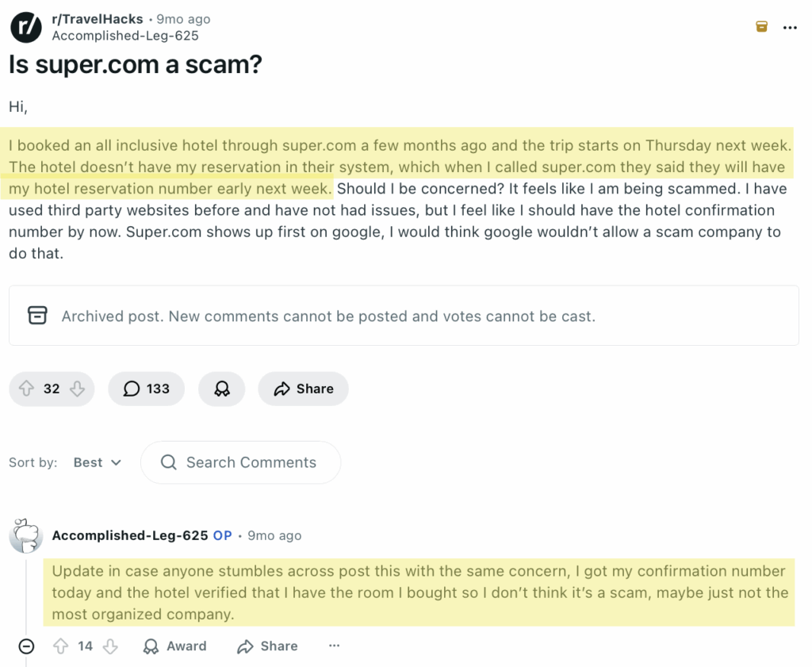
Task: Downvote the post
Action: pyautogui.click(x=78, y=389)
